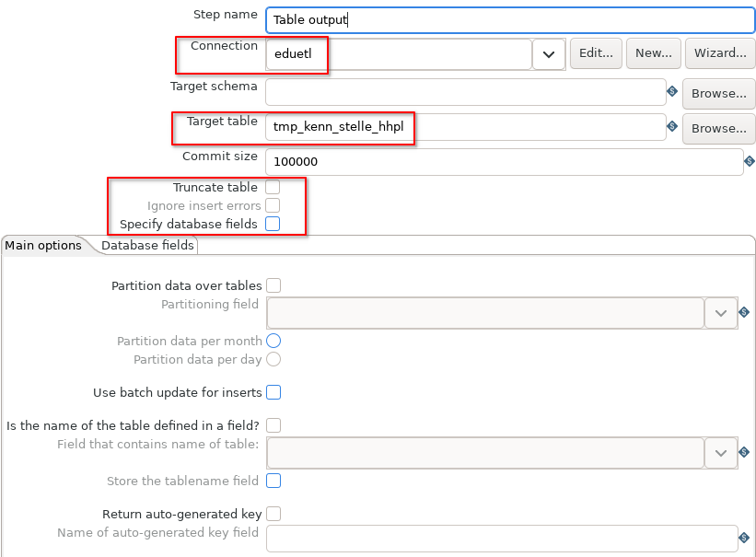Click variable icon beside auto-generated key field
This screenshot has width=756, height=557.
tap(744, 538)
